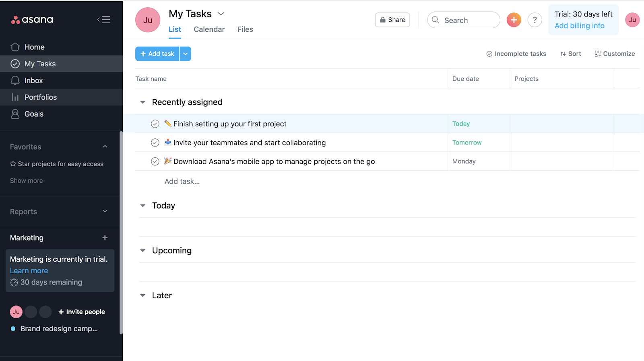Image resolution: width=644 pixels, height=361 pixels.
Task: Click the orange quick add plus button
Action: pyautogui.click(x=514, y=20)
